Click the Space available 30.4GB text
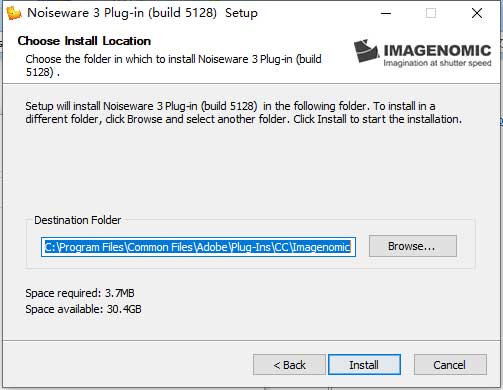The height and width of the screenshot is (390, 503). [83, 309]
